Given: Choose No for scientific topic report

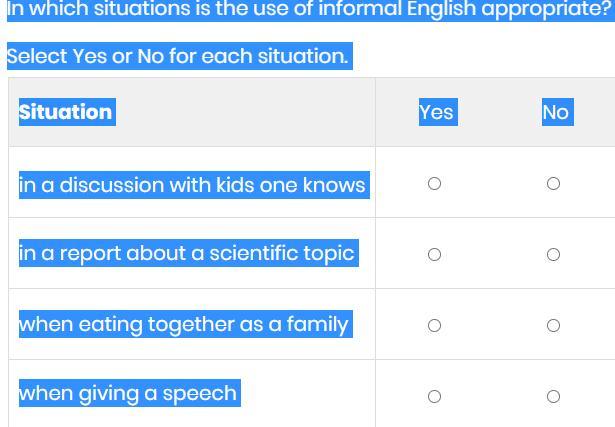Looking at the screenshot, I should (553, 255).
